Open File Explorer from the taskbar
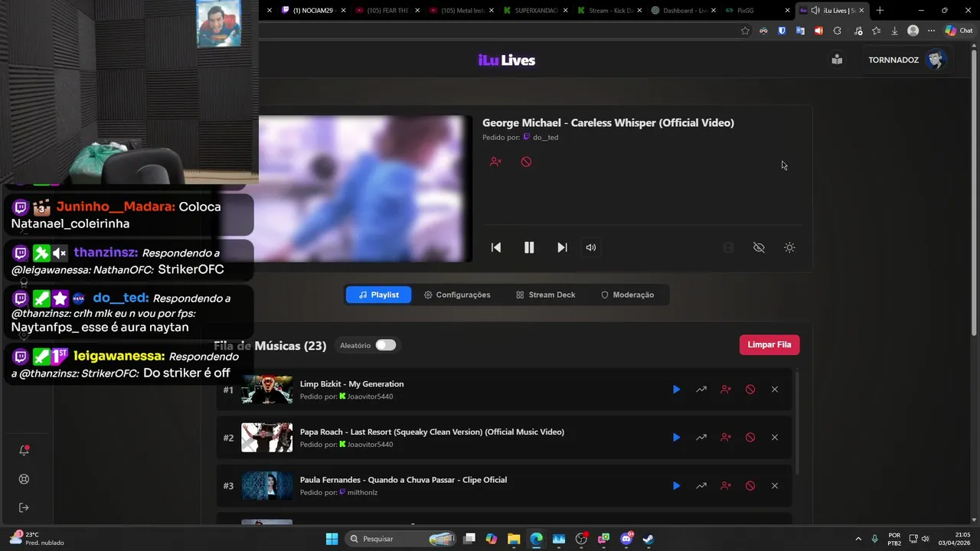 pyautogui.click(x=514, y=539)
